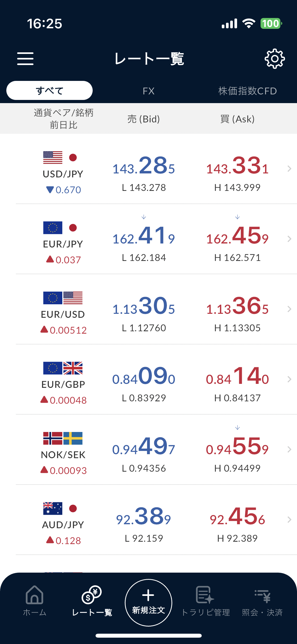
Task: Tap the Home house icon
Action: point(35,595)
